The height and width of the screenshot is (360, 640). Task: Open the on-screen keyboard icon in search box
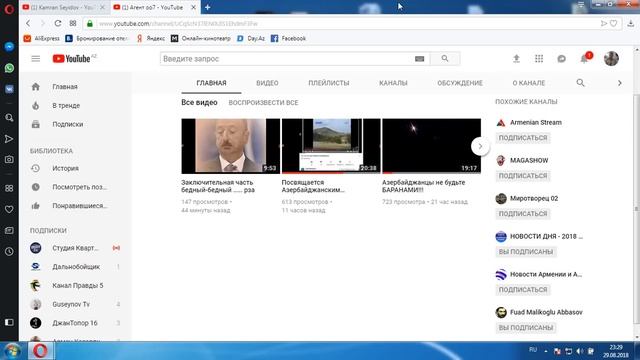tap(419, 59)
